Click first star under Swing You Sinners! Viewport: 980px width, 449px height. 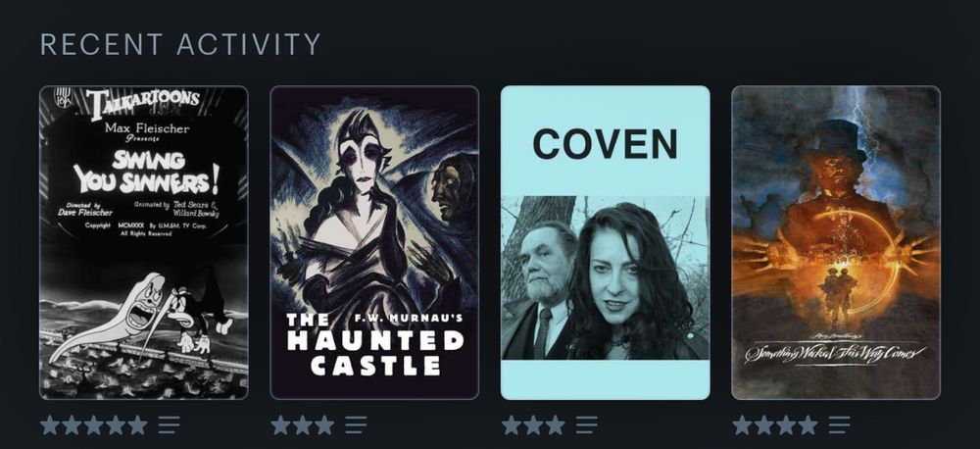pos(50,425)
